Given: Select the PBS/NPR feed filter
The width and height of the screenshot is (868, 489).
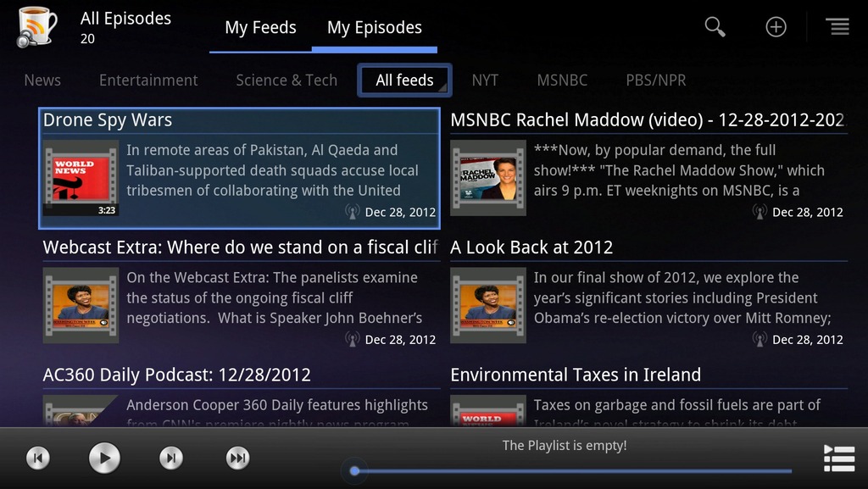Looking at the screenshot, I should [x=656, y=81].
